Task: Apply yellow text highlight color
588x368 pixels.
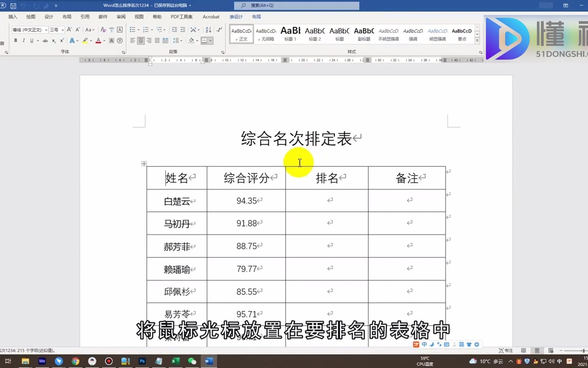Action: click(x=85, y=41)
